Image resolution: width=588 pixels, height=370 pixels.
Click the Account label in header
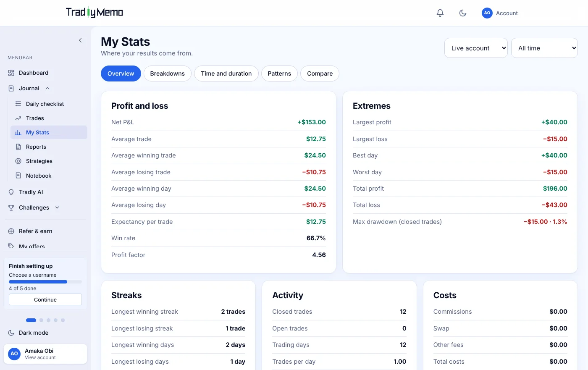point(507,13)
